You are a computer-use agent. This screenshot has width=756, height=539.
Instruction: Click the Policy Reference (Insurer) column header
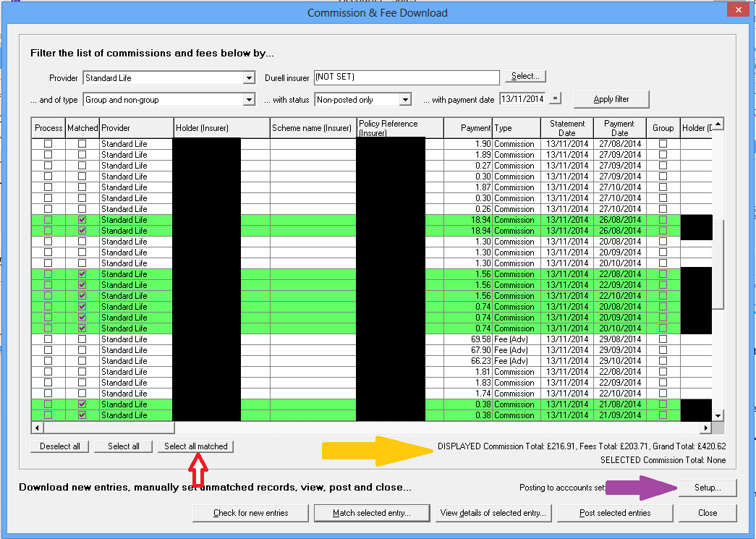click(x=400, y=128)
